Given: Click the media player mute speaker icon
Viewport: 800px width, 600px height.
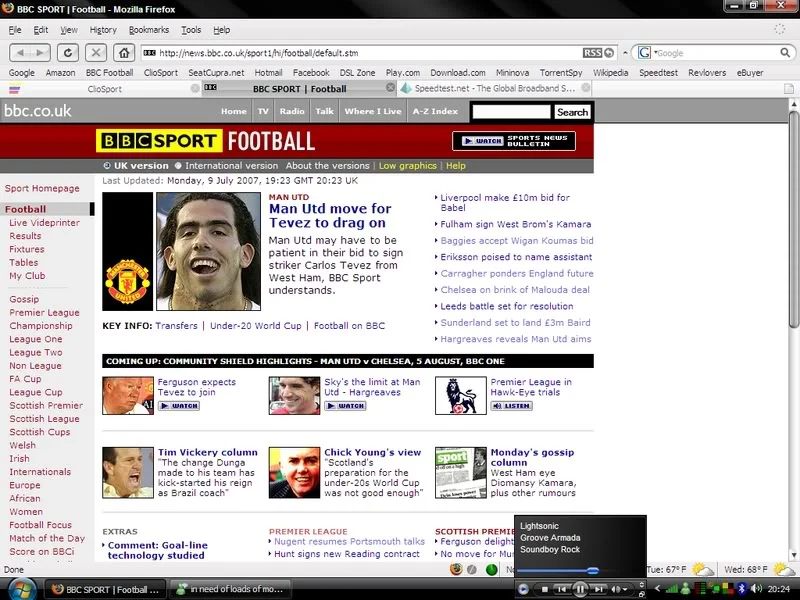Looking at the screenshot, I should click(616, 589).
